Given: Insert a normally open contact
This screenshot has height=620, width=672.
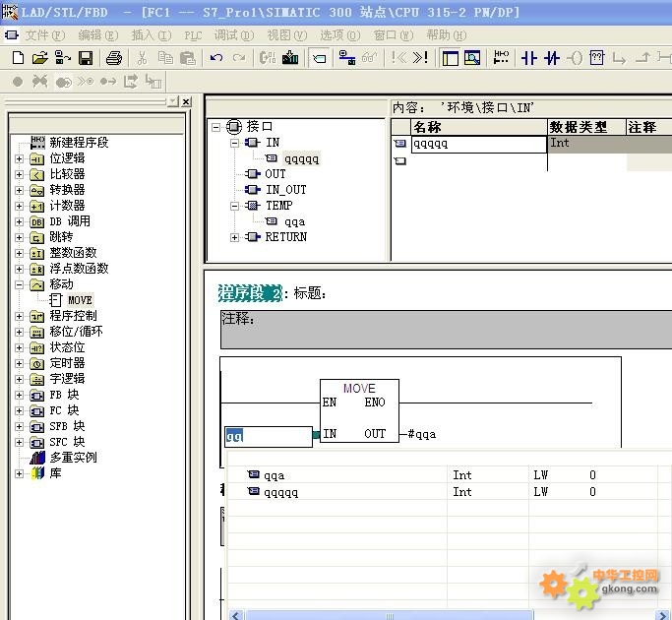Looking at the screenshot, I should [x=529, y=57].
